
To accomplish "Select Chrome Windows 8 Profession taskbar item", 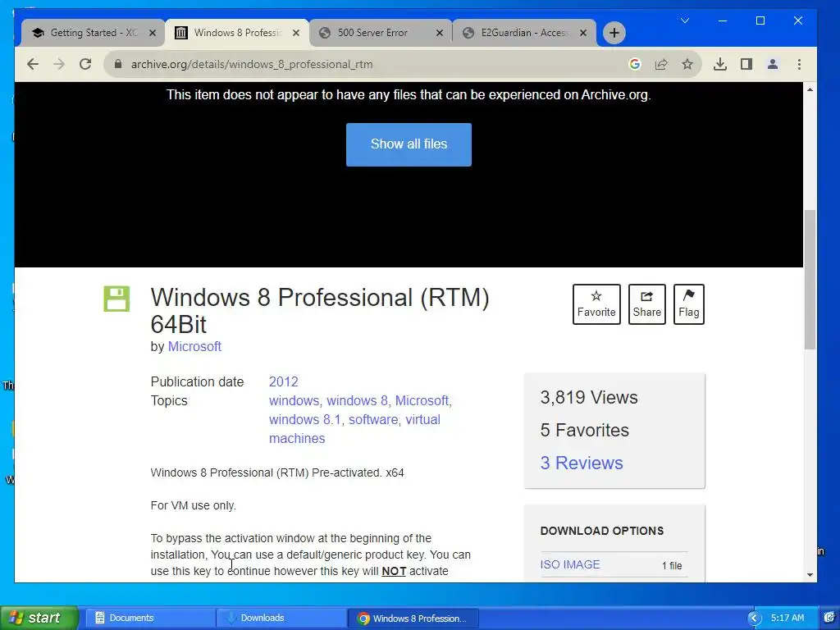I will 414,618.
